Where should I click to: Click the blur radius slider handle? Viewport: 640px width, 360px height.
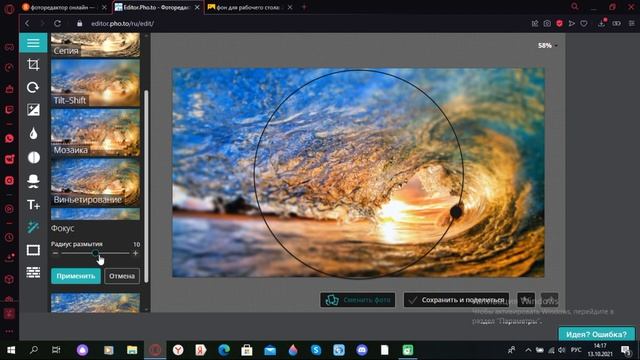click(95, 253)
